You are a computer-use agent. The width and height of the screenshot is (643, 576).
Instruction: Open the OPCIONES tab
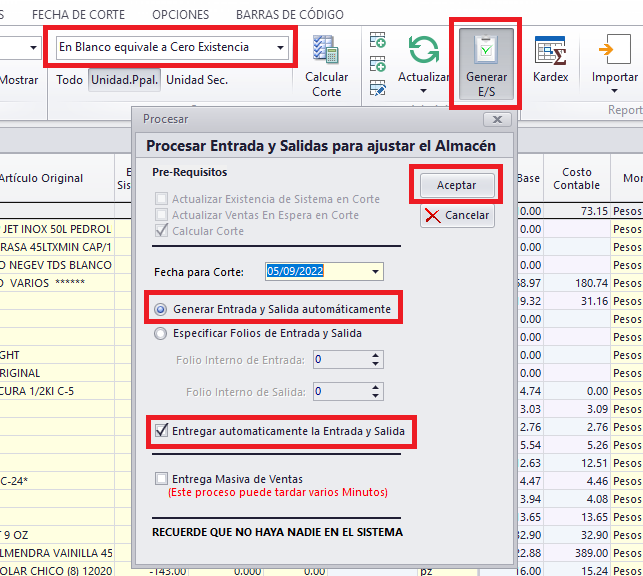[180, 15]
